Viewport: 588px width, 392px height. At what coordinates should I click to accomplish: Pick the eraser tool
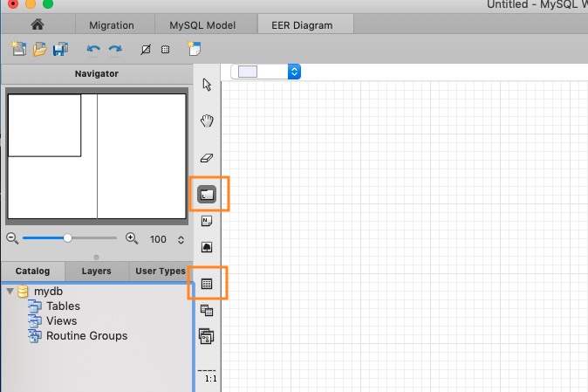pos(207,158)
